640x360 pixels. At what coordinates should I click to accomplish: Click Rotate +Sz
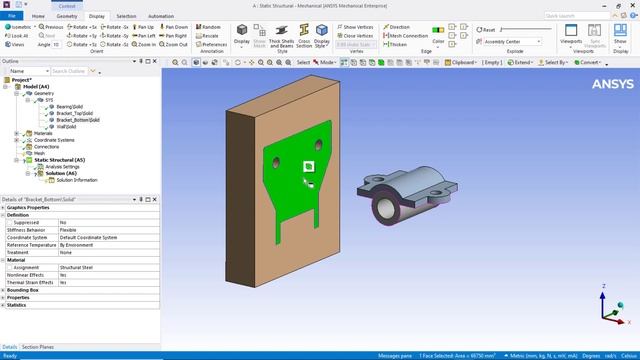pyautogui.click(x=82, y=44)
